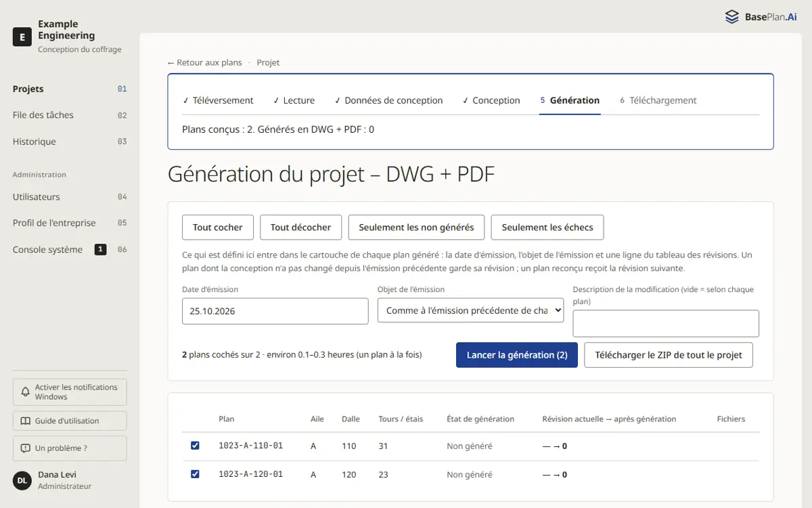Open Profil de l'entreprise
Viewport: 812px width, 508px height.
pyautogui.click(x=70, y=223)
